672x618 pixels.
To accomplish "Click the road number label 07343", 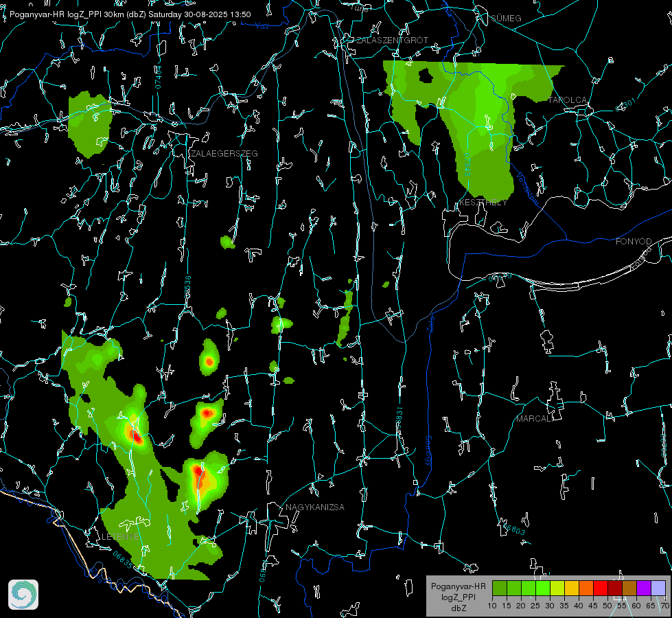I will click(x=467, y=165).
